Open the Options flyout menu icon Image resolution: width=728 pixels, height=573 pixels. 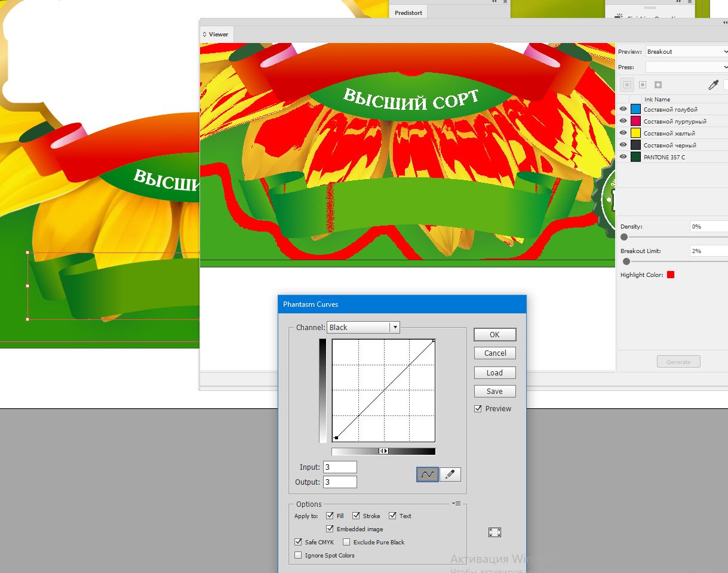coord(456,504)
